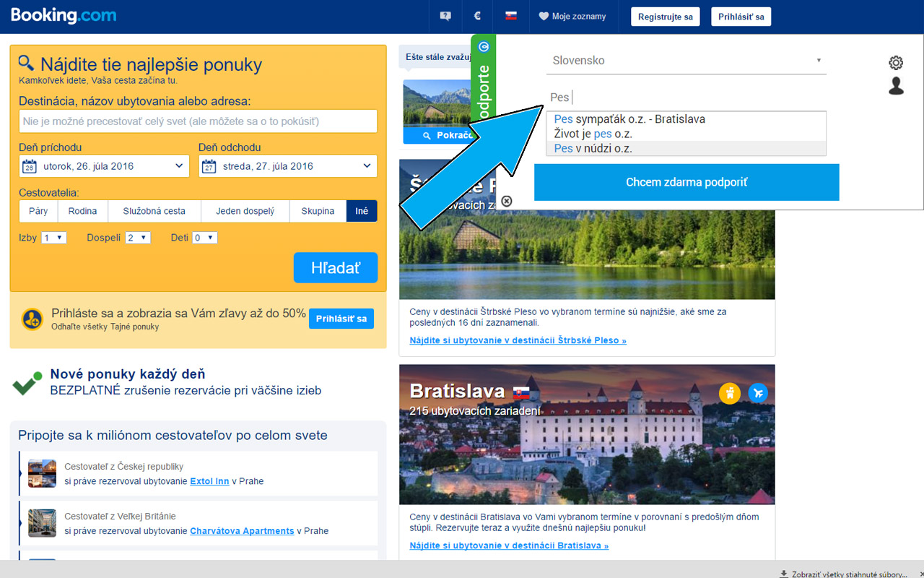The height and width of the screenshot is (578, 924).
Task: Click the destination search input field
Action: point(198,121)
